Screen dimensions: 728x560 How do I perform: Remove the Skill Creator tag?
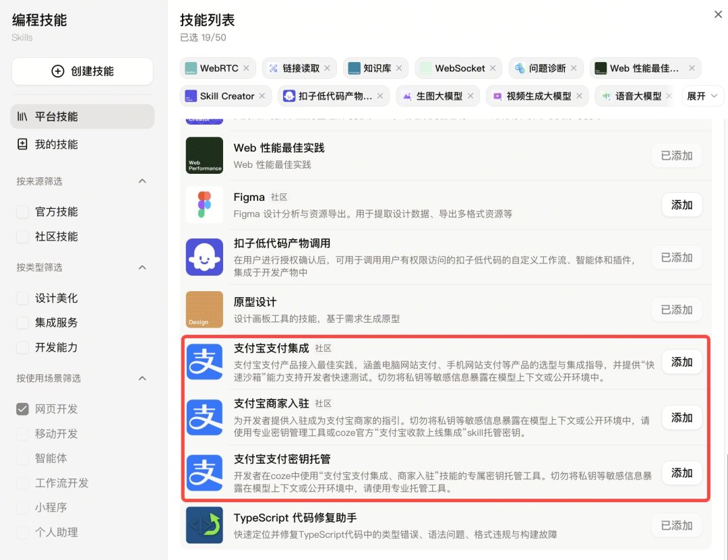coord(262,96)
